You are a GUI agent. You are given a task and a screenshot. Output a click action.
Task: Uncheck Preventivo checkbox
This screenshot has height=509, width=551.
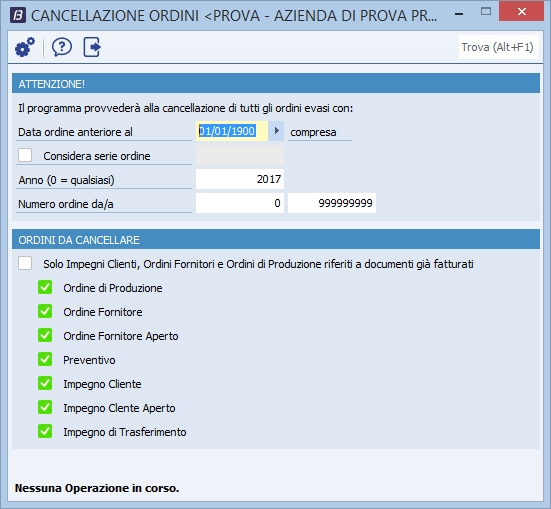[45, 359]
